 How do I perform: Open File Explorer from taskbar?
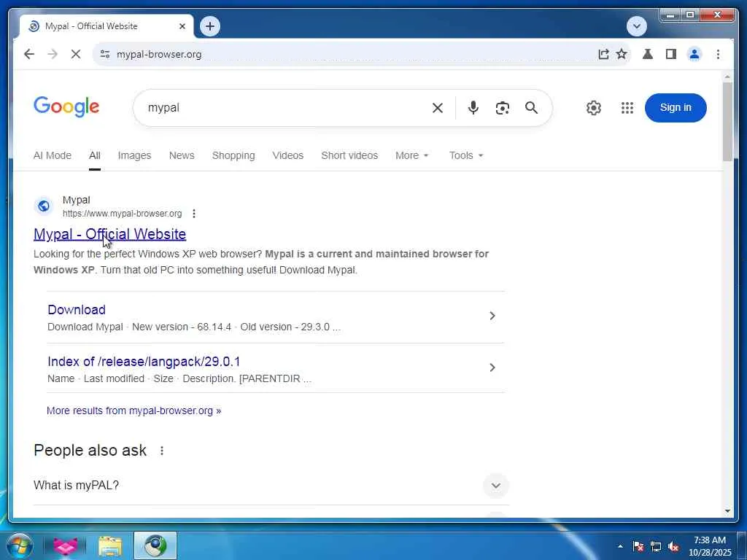pos(110,545)
